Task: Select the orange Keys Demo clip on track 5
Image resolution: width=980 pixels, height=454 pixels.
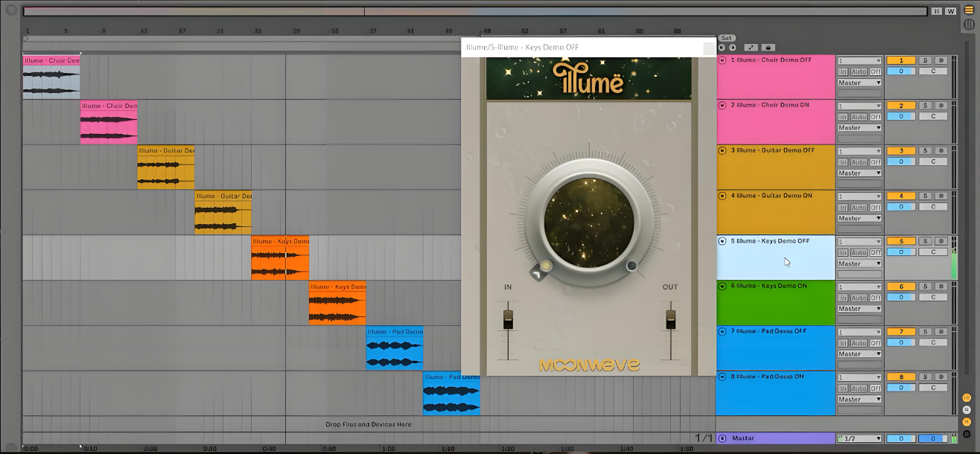Action: [x=280, y=258]
